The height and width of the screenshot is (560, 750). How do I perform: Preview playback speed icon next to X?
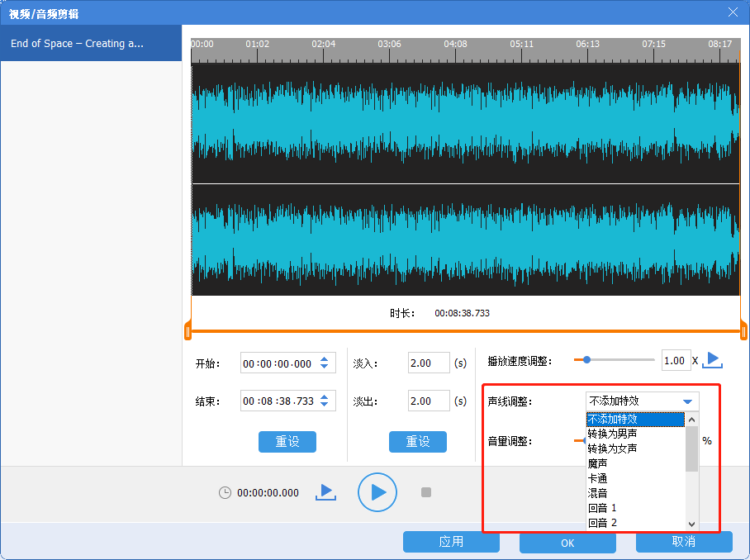[x=712, y=359]
